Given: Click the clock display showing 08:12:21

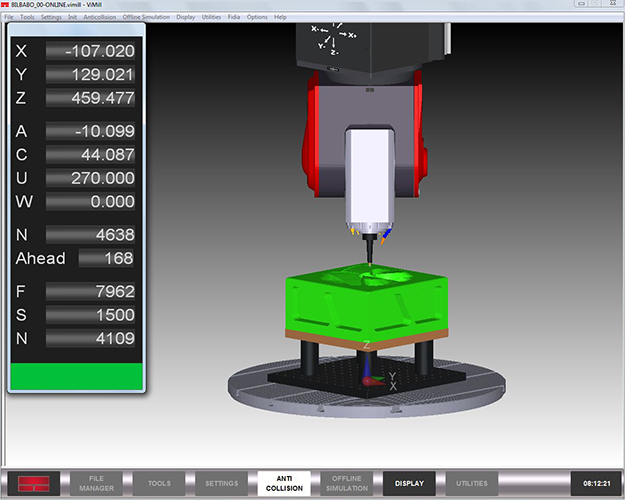Looking at the screenshot, I should [594, 483].
